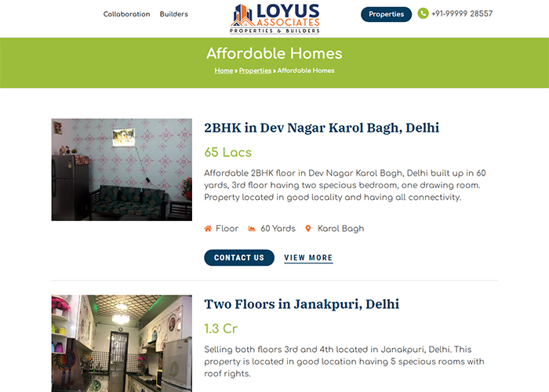
Task: Click the location pin beside Karol Bagh
Action: pyautogui.click(x=308, y=229)
